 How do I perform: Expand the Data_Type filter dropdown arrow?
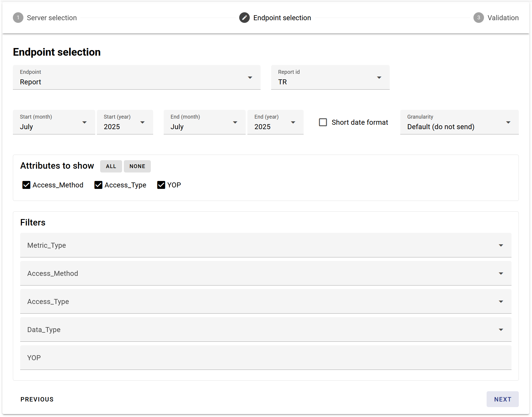[x=501, y=330]
